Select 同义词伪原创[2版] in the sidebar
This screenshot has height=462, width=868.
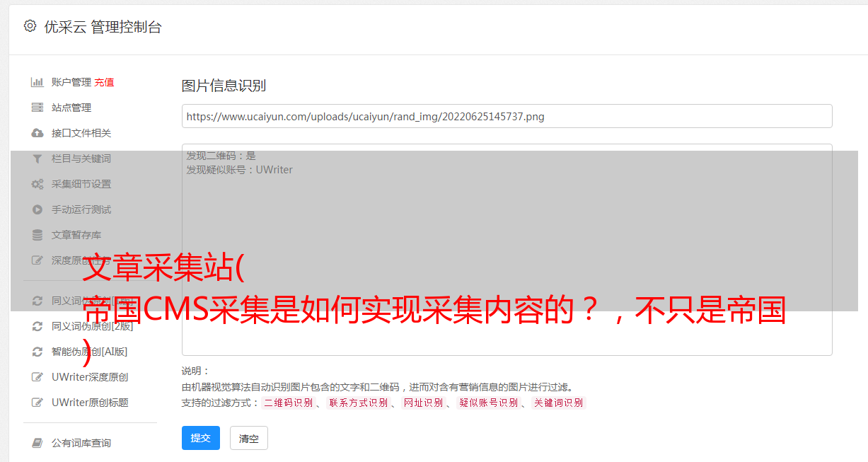pyautogui.click(x=92, y=326)
